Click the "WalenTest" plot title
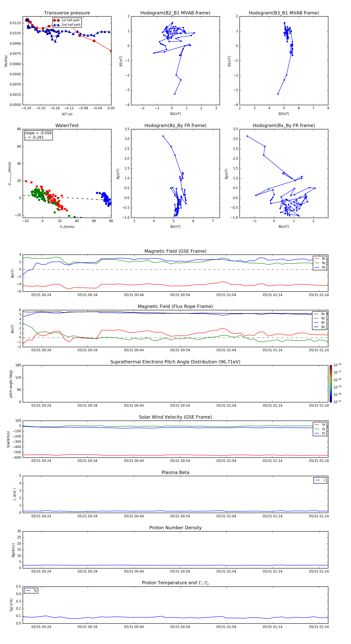351x644 pixels. [67, 125]
